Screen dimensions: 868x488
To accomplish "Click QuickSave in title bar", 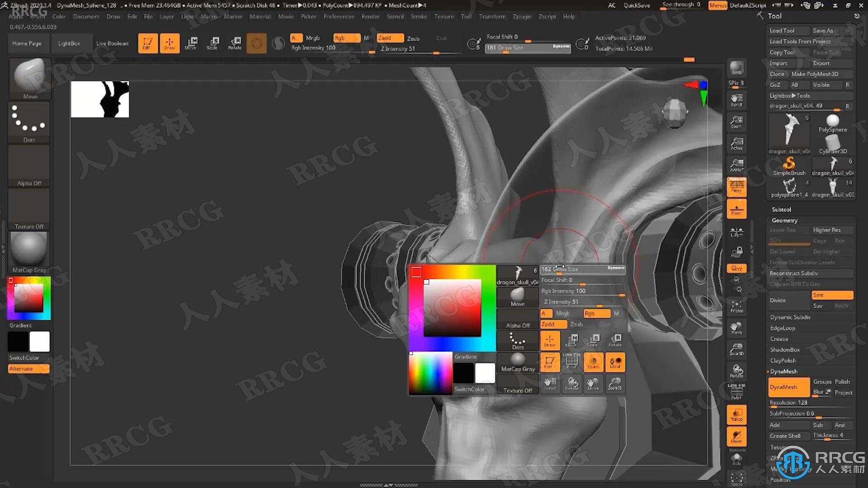I will [x=637, y=5].
